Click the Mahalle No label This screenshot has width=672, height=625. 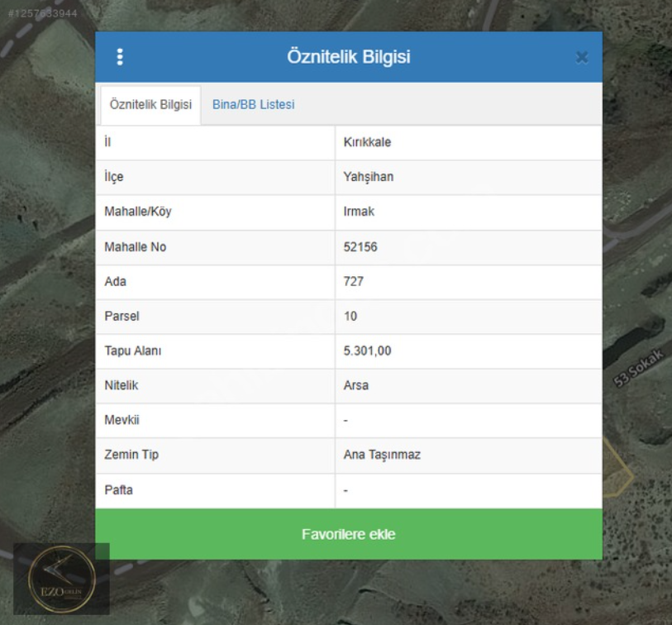pos(135,247)
